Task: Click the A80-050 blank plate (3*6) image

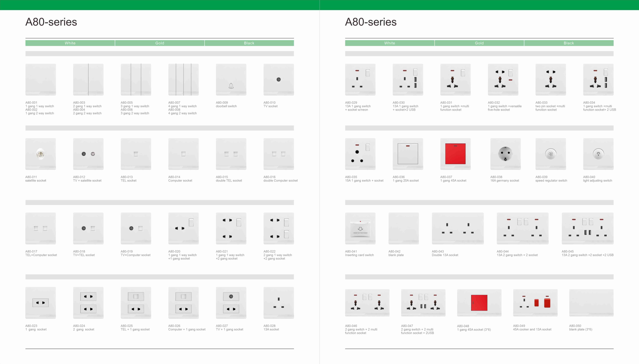Action: [x=592, y=303]
